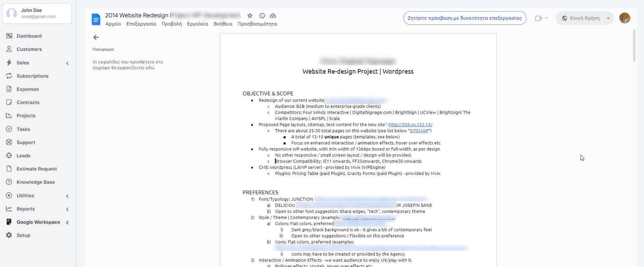Close outline with back arrow
This screenshot has width=644, height=267.
(x=96, y=37)
